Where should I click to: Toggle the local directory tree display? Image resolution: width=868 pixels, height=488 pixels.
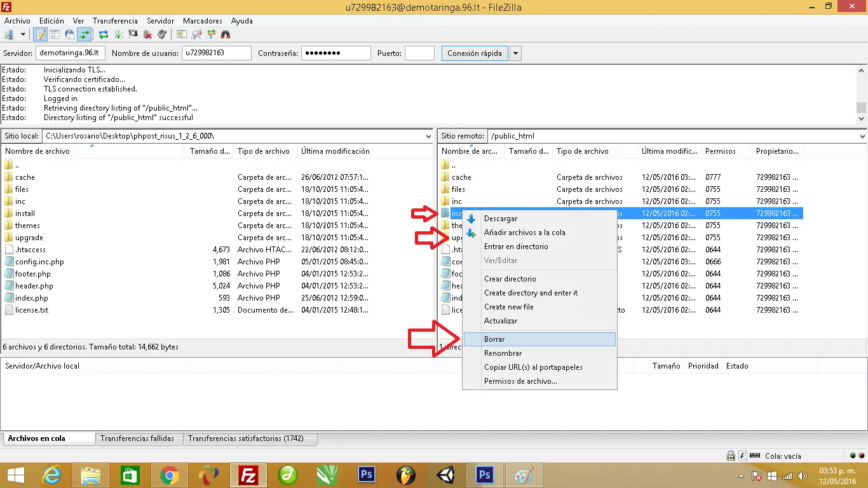(55, 34)
